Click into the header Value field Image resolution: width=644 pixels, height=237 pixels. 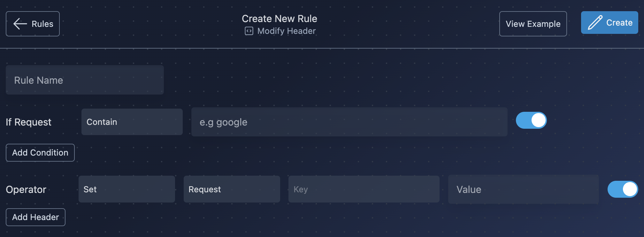(x=523, y=189)
